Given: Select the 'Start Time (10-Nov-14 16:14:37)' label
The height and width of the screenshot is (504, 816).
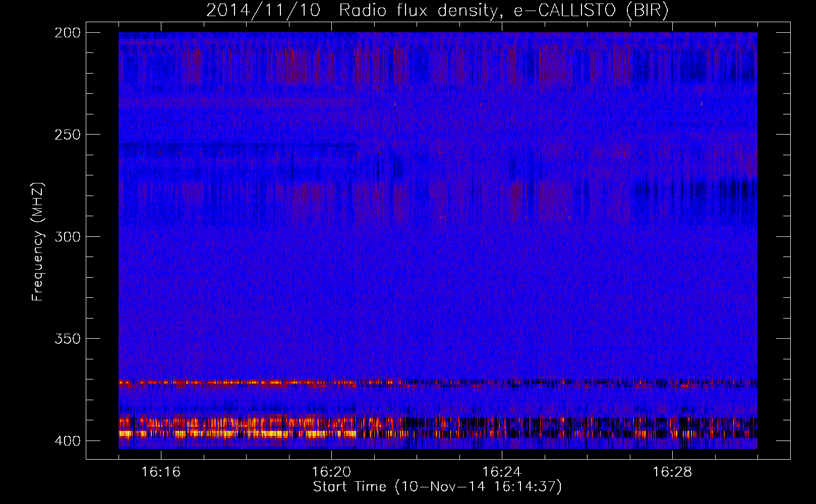Looking at the screenshot, I should click(x=437, y=487).
